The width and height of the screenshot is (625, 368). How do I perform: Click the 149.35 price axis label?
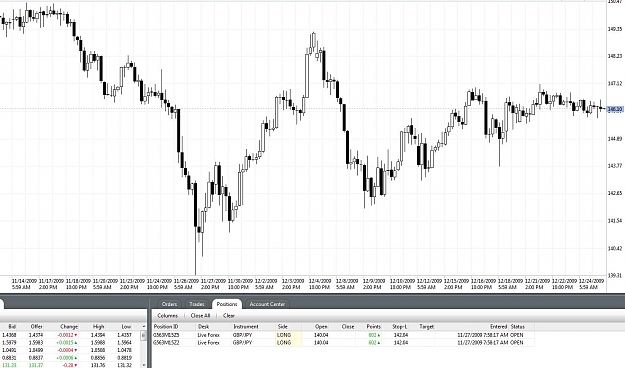point(615,29)
